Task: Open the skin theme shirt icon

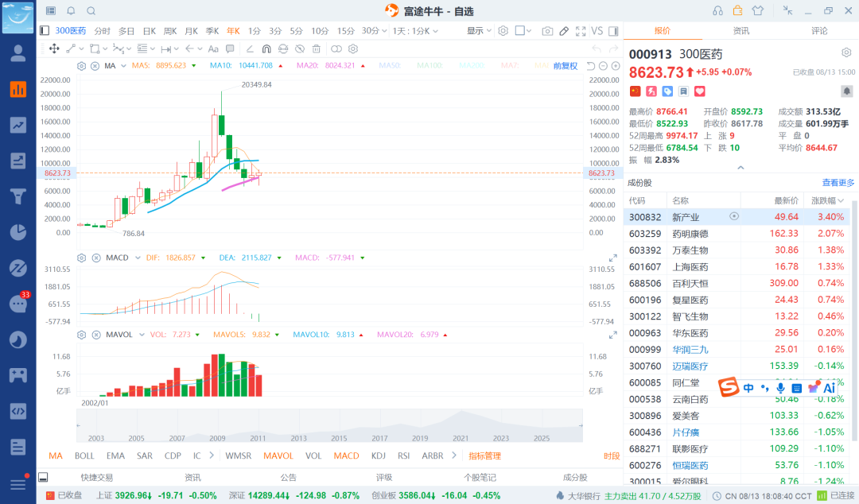Action: [x=758, y=10]
